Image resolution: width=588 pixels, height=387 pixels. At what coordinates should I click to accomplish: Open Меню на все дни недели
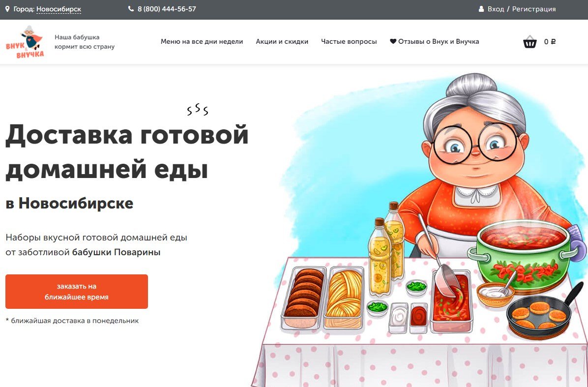[x=202, y=42]
